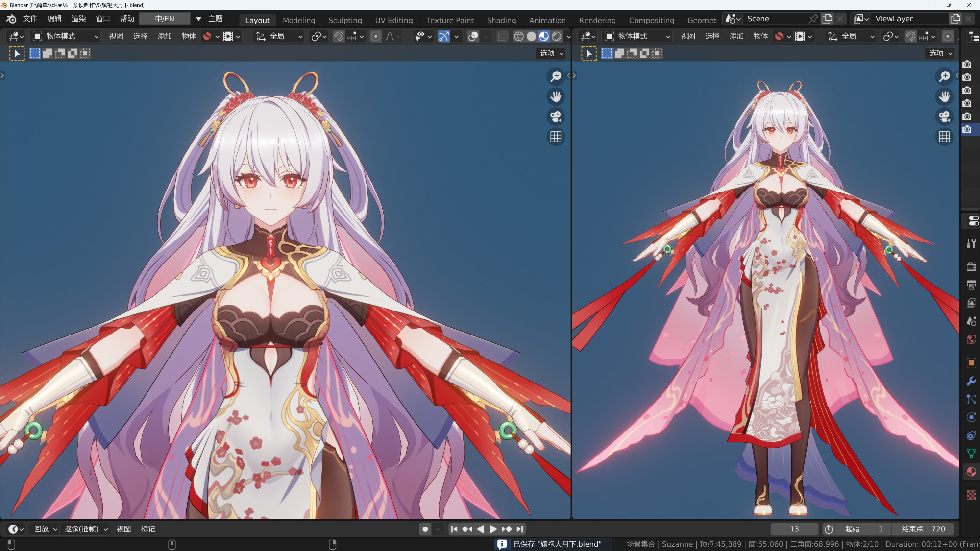980x551 pixels.
Task: Click zoom magnifier in left viewport
Action: (x=556, y=76)
